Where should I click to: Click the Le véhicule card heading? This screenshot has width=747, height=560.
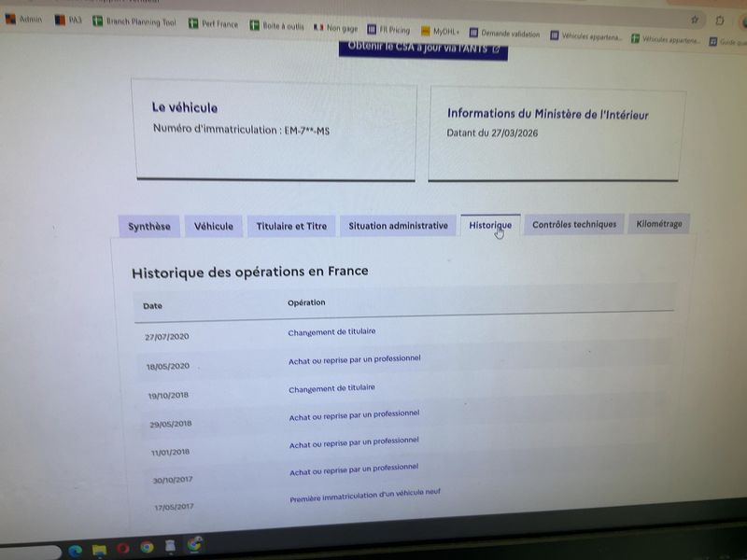(x=185, y=107)
